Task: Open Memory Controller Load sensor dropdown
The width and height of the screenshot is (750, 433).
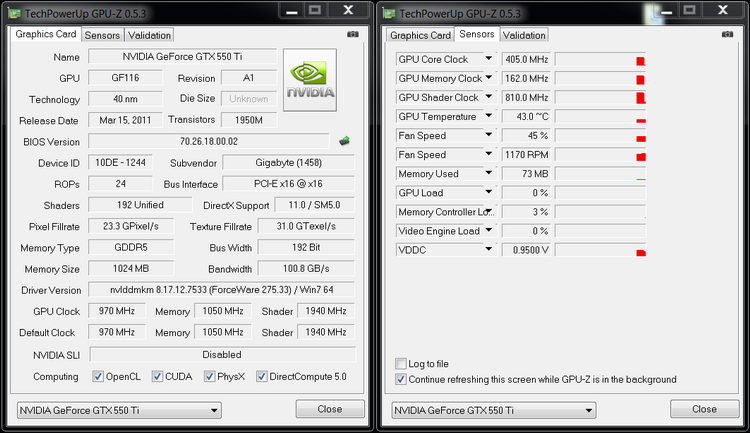Action: [488, 211]
